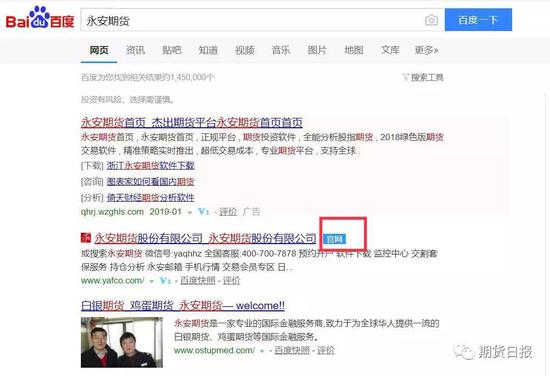
Task: Open ad result 永安期货首页 杰出期货平台
Action: 192,122
